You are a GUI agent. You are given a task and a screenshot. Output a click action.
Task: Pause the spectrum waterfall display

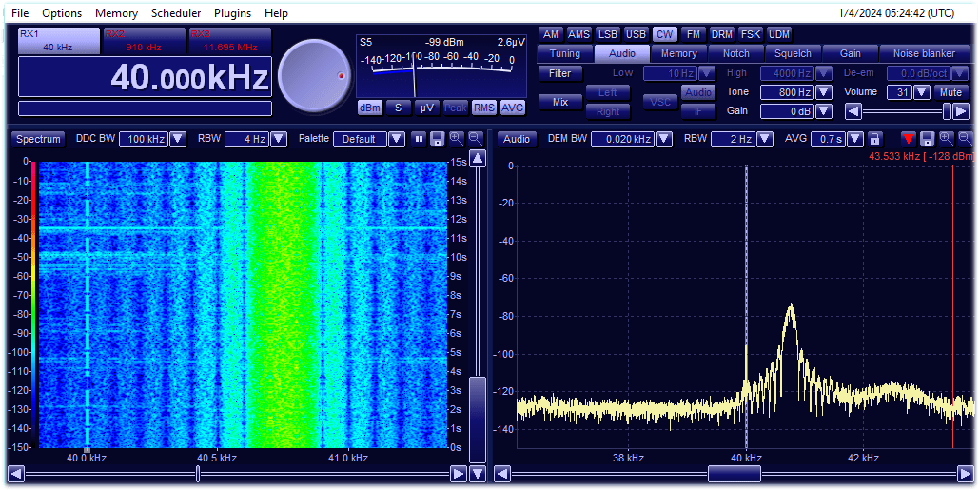pyautogui.click(x=420, y=139)
